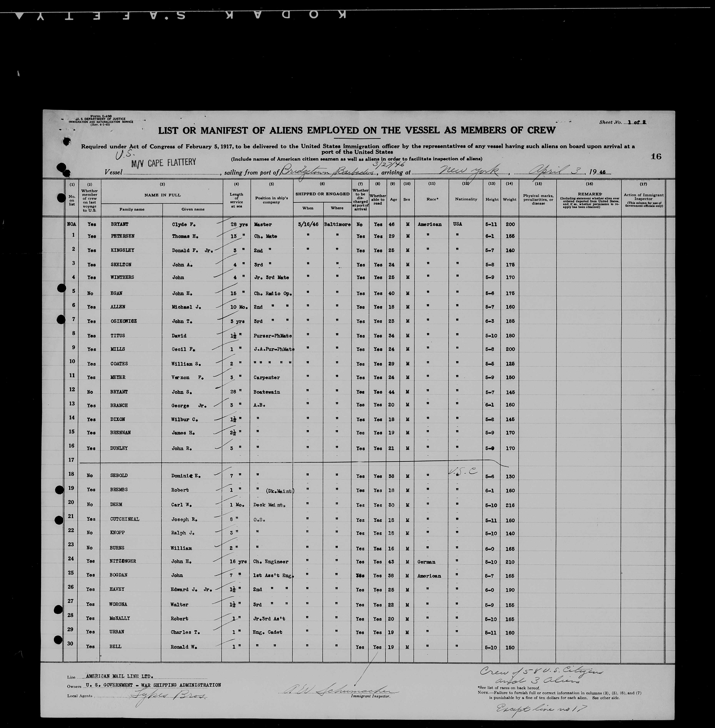Viewport: 715px width, 728px height.
Task: Click the given name Clyde F.
Action: [x=184, y=224]
